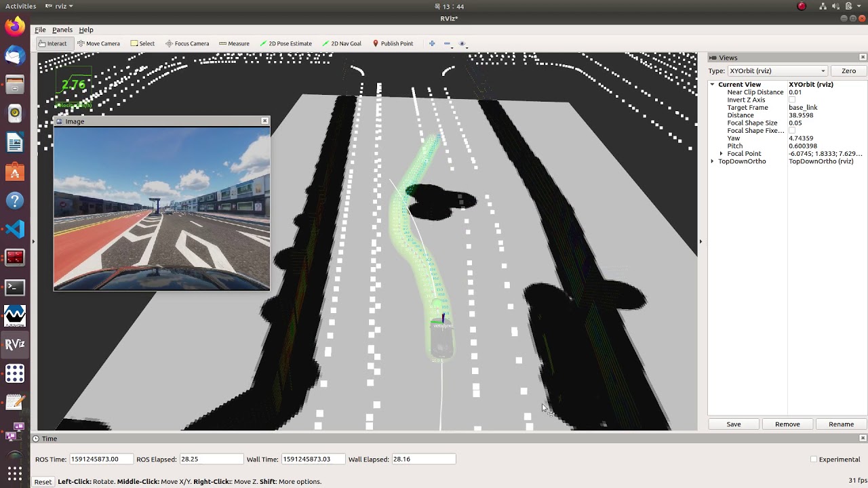Click the collapse arrow beside the Views panel

click(x=701, y=241)
